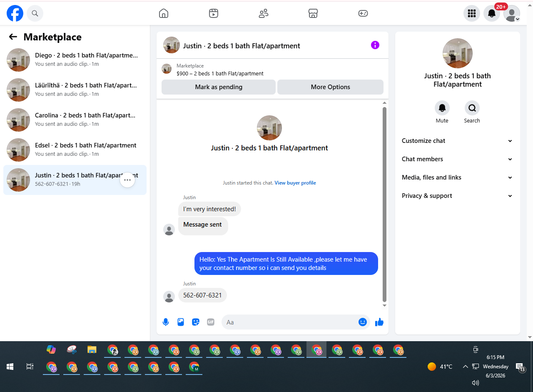The image size is (533, 392).
Task: Click the More Options button
Action: click(330, 87)
